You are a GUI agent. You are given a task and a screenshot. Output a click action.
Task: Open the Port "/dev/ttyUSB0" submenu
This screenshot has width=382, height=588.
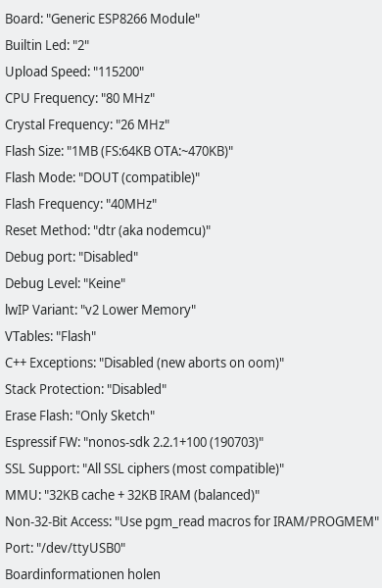(x=191, y=548)
